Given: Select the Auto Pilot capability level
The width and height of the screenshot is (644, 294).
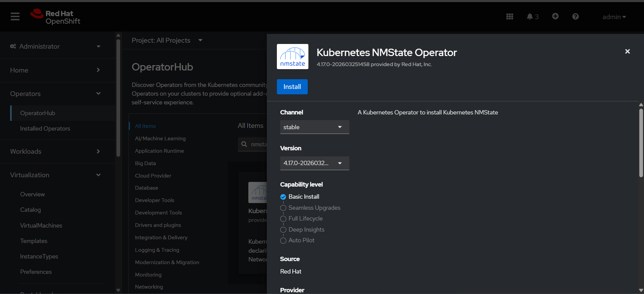Looking at the screenshot, I should tap(283, 241).
